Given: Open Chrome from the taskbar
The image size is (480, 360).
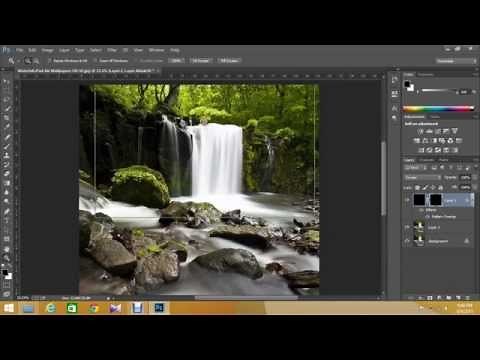Looking at the screenshot, I should pyautogui.click(x=94, y=308).
